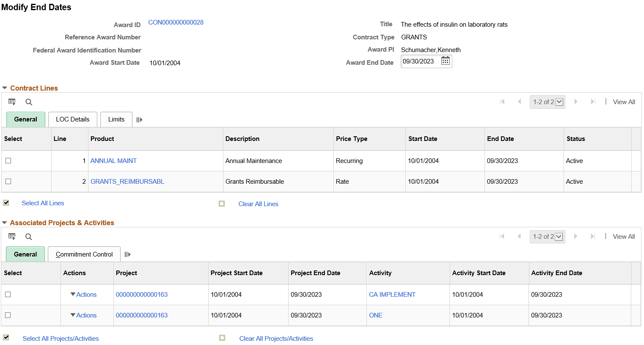Check the Select box for GRANTS_REIMBURSABL line

7,181
